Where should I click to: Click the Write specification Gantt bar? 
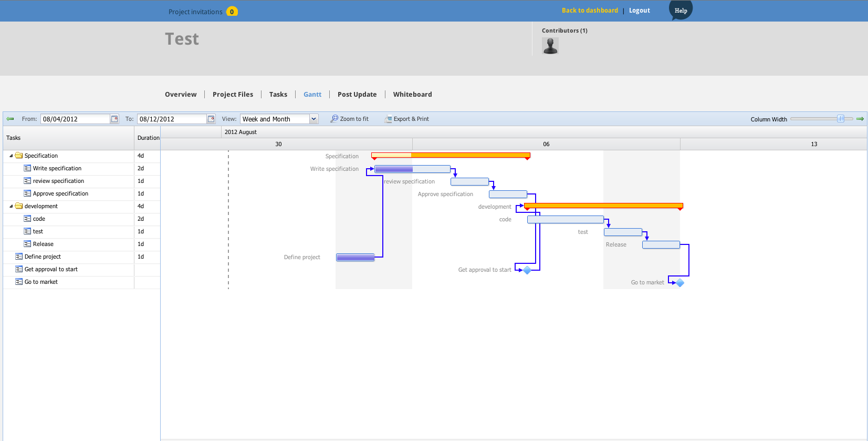(412, 169)
